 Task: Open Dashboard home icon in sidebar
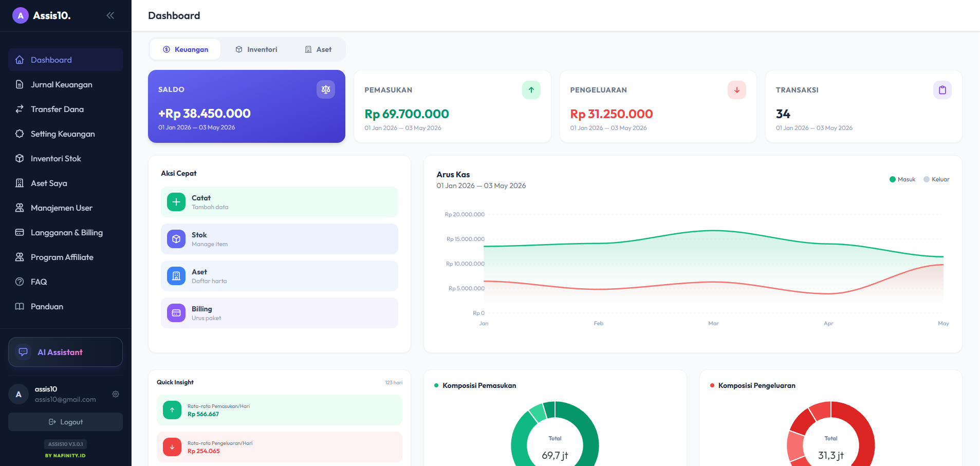(x=20, y=60)
